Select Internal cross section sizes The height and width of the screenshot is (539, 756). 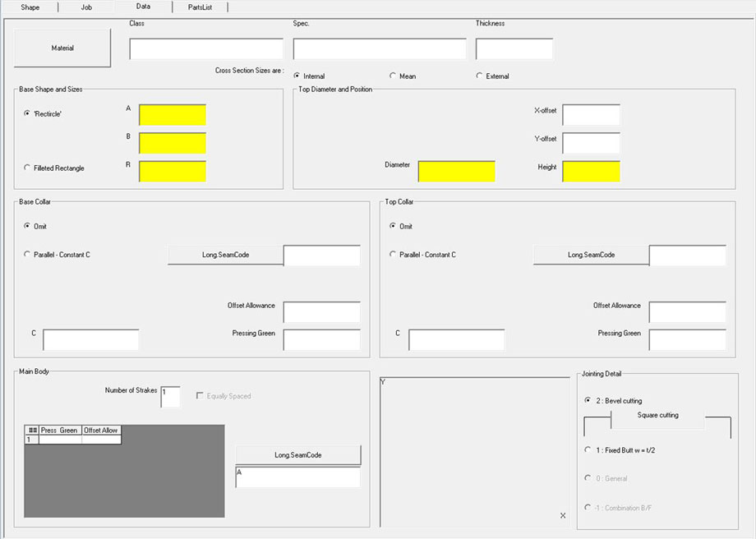tap(309, 76)
